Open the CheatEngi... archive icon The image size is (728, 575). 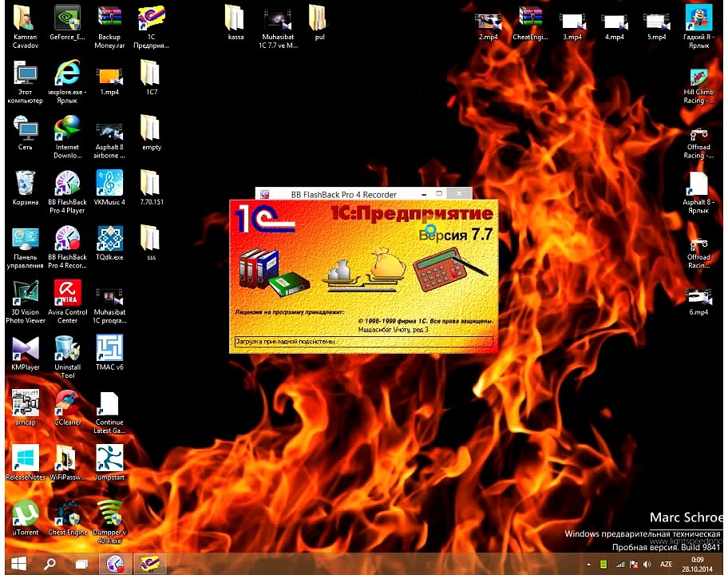tap(530, 22)
